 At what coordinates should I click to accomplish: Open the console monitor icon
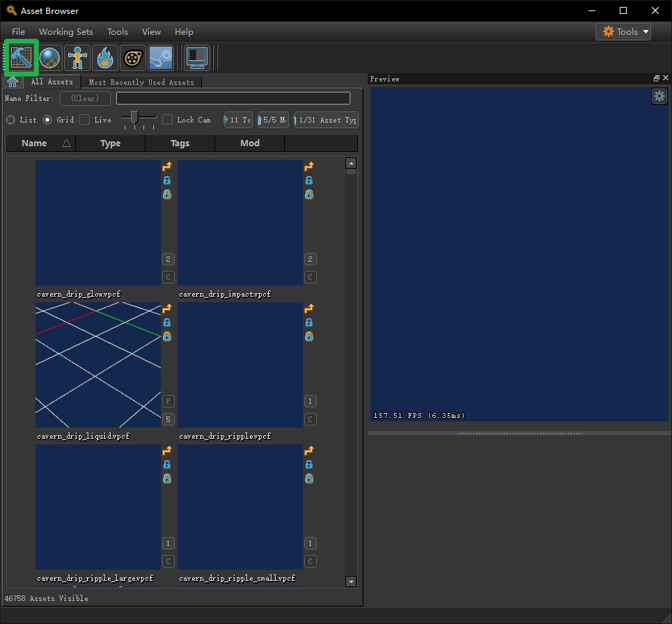pos(197,57)
